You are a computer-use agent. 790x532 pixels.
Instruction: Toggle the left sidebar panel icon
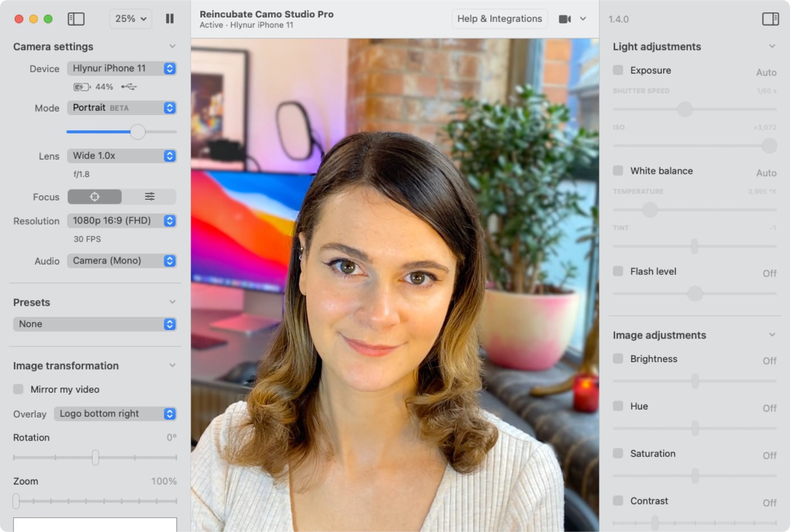[x=76, y=19]
